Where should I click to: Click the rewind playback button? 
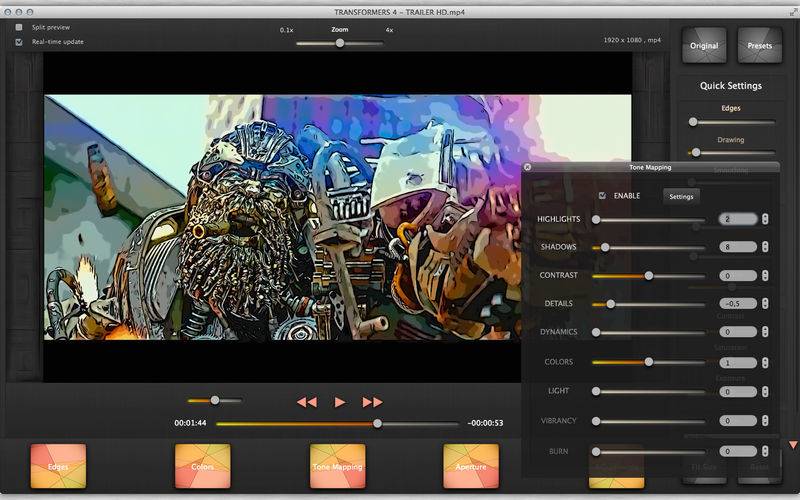click(307, 403)
